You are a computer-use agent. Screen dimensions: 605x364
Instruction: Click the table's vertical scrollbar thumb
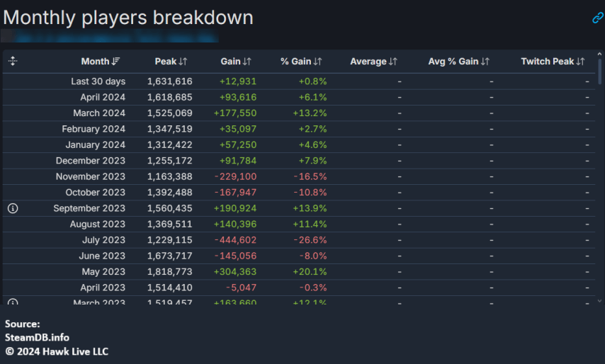pos(600,71)
